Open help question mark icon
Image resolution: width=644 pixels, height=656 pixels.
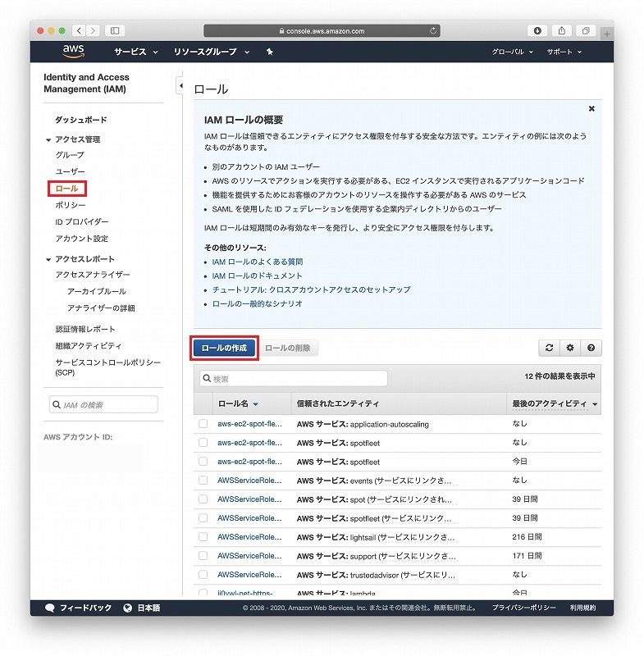click(x=591, y=348)
